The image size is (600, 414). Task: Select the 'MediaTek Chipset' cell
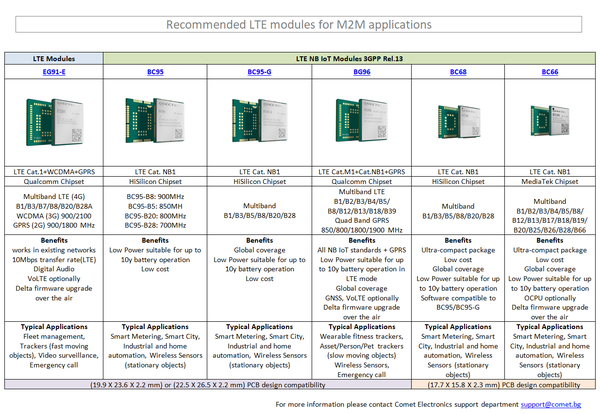pyautogui.click(x=550, y=181)
